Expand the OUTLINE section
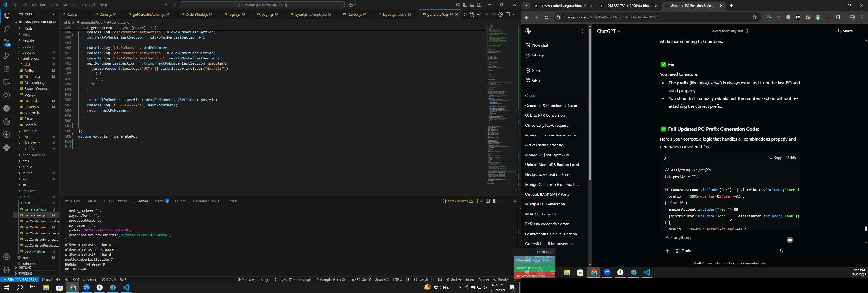Screen dimensions: 868x293 [25, 267]
